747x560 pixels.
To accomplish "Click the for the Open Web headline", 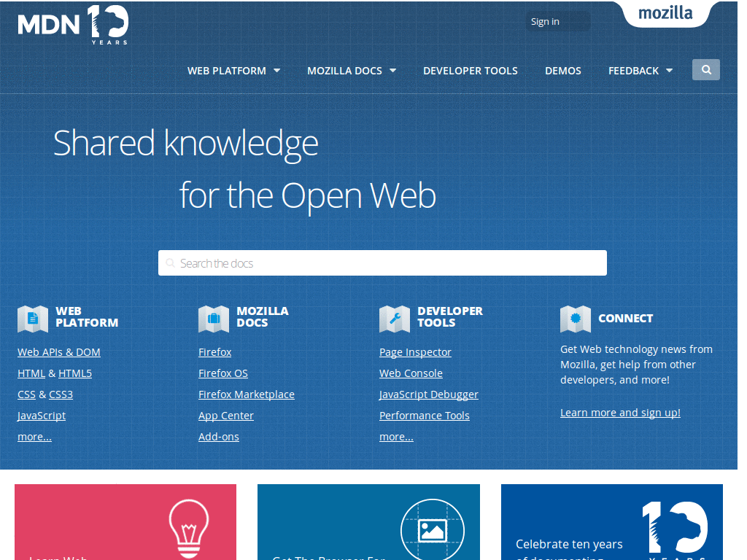I will 308,195.
